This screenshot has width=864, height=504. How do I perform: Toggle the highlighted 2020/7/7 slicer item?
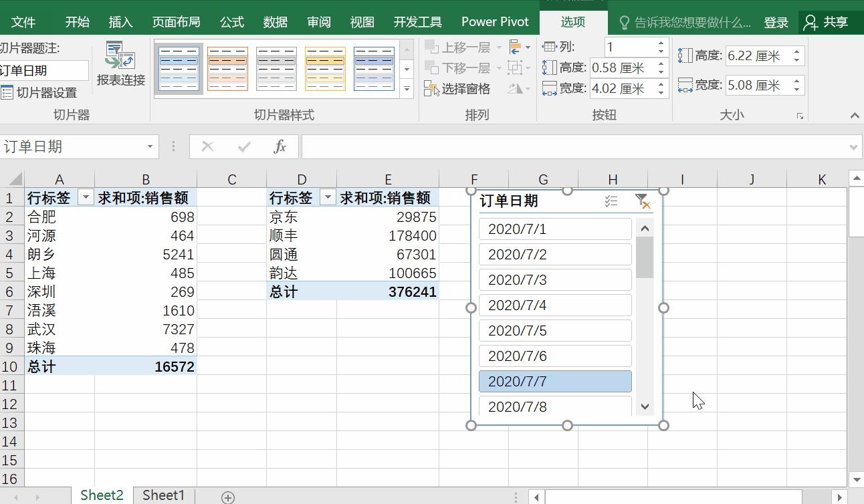pos(555,382)
